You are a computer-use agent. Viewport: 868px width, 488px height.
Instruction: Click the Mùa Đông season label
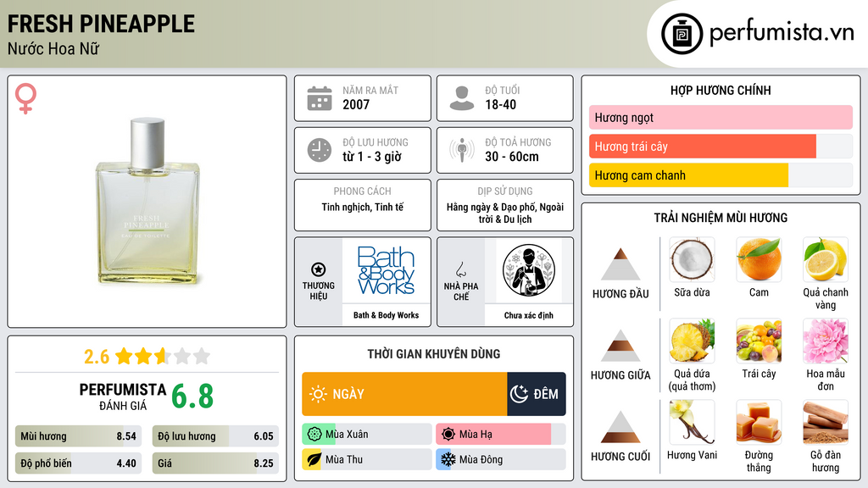click(x=481, y=459)
